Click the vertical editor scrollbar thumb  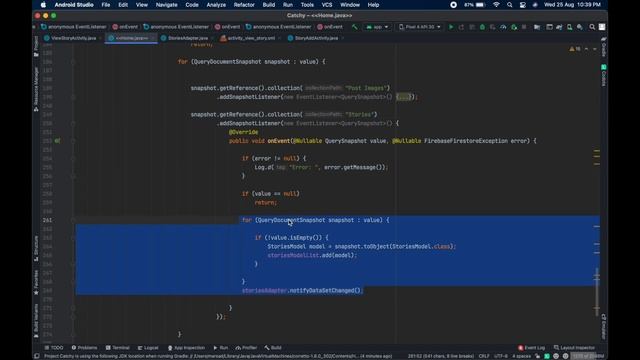597,291
